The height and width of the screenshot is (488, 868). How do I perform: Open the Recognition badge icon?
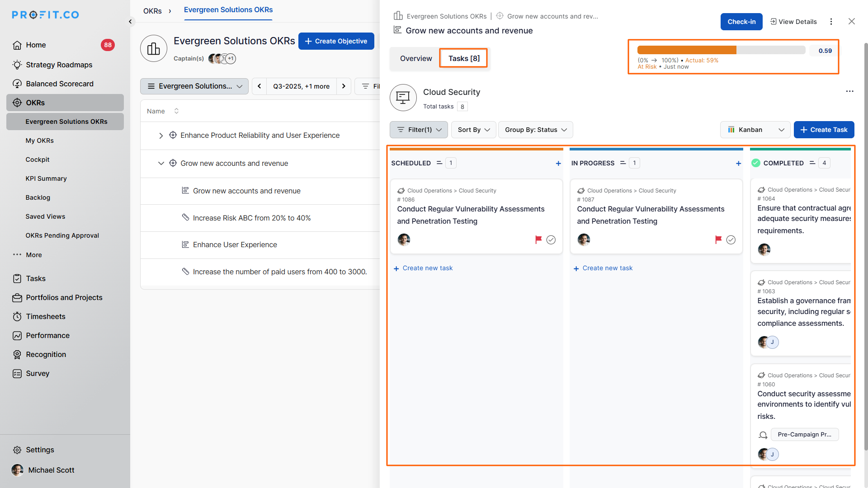[17, 355]
